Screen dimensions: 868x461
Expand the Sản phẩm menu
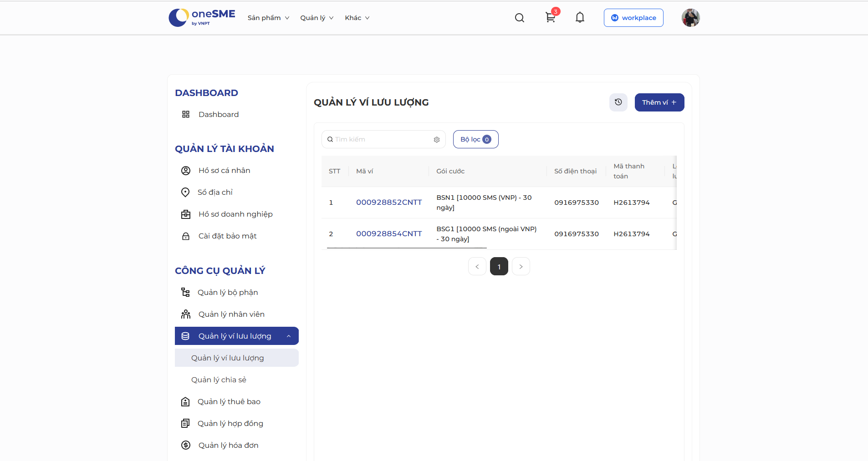pos(268,18)
